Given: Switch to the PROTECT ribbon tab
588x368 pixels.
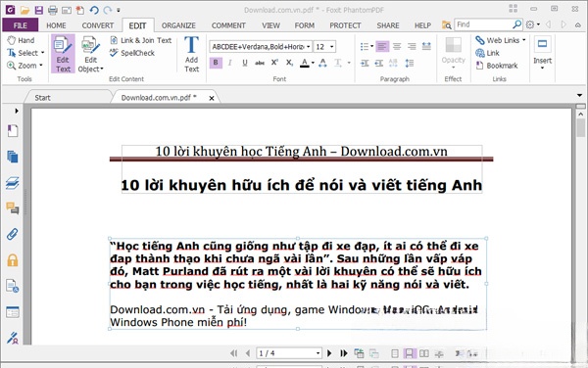Looking at the screenshot, I should (345, 25).
